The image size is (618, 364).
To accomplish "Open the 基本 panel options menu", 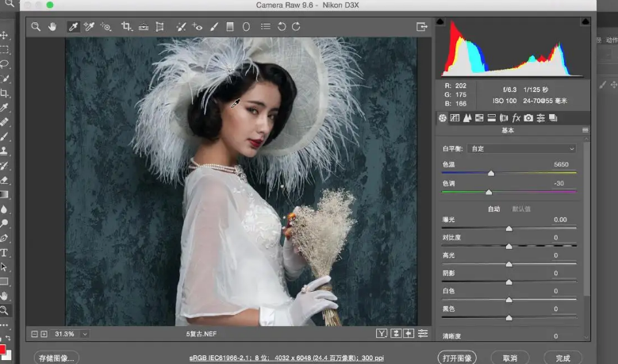I will click(x=585, y=130).
